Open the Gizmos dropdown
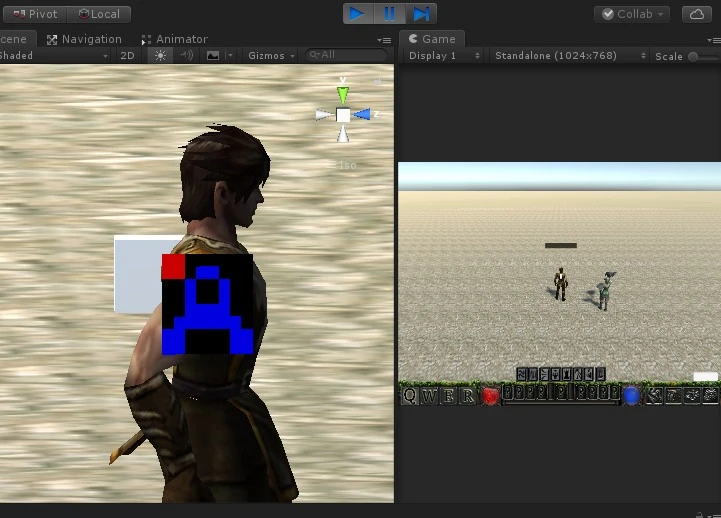Viewport: 721px width, 518px height. click(271, 56)
